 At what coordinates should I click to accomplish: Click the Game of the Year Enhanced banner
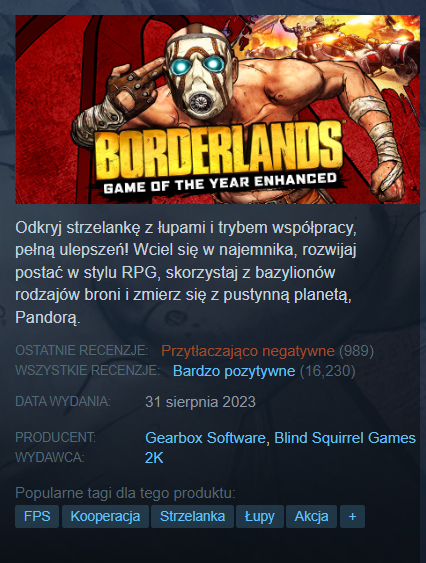pos(220,183)
